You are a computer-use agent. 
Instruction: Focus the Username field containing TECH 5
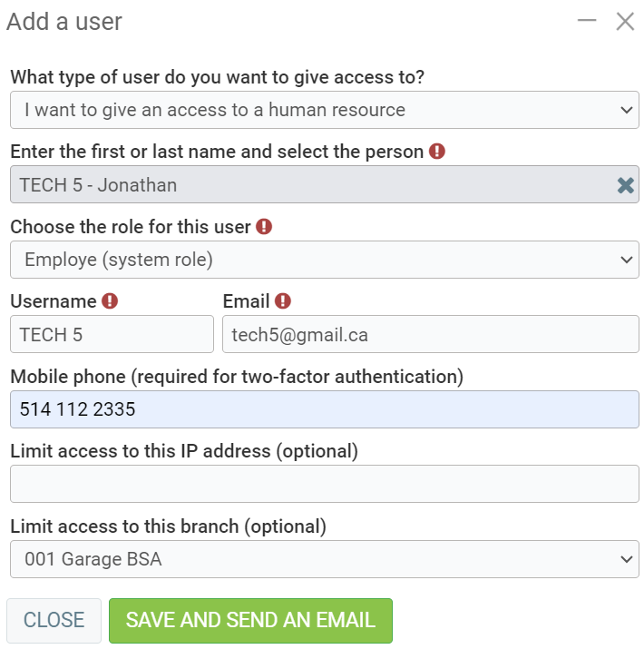pyautogui.click(x=112, y=334)
